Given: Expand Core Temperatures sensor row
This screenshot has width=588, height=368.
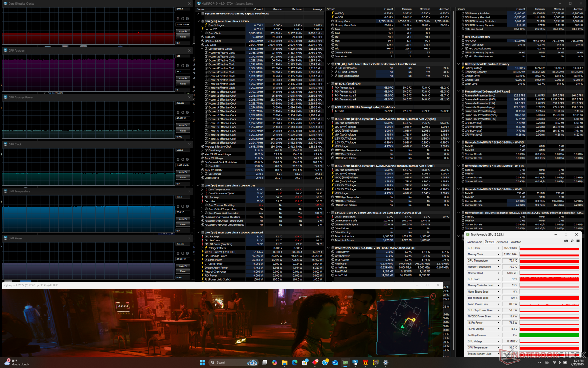Looking at the screenshot, I should 202,190.
